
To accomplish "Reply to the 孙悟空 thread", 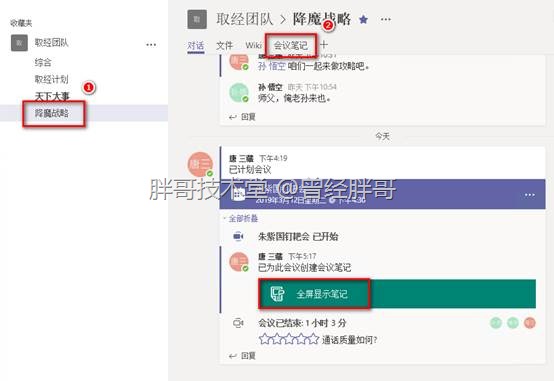I will (x=242, y=117).
